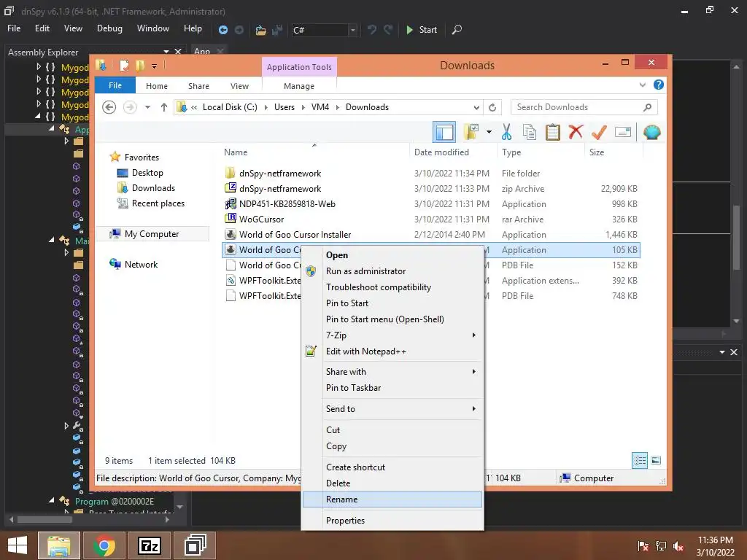Click the dnSpy navigate forward icon
The height and width of the screenshot is (560, 747).
pos(239,29)
